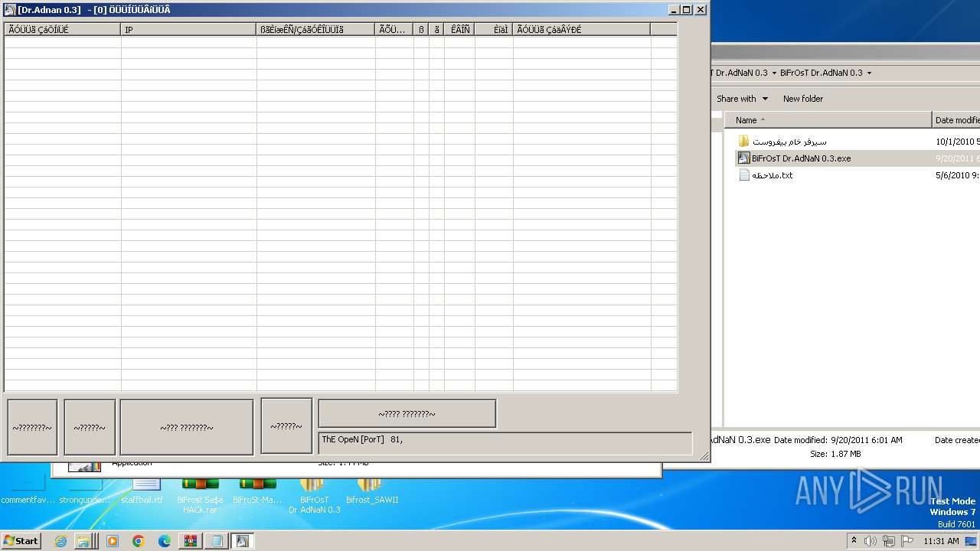This screenshot has width=980, height=551.
Task: Switch to Notepad taskbar button
Action: (217, 541)
